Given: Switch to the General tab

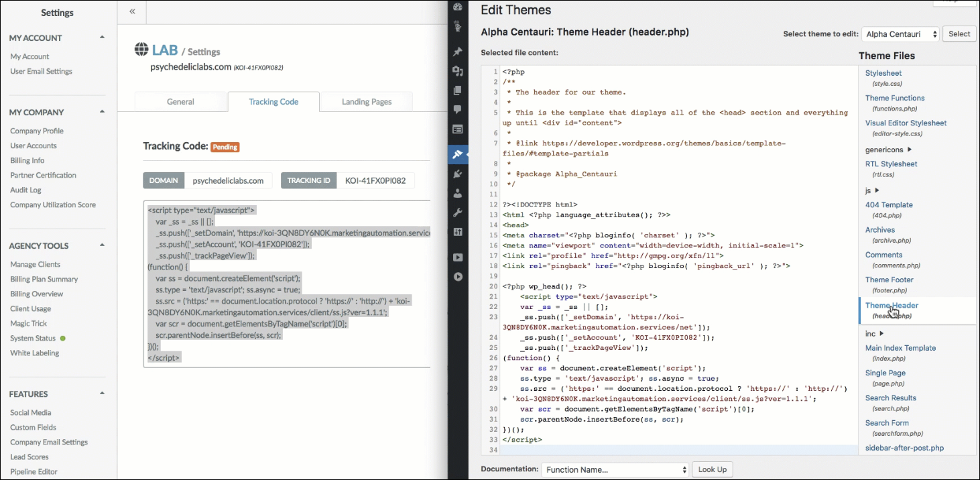Looking at the screenshot, I should click(180, 102).
